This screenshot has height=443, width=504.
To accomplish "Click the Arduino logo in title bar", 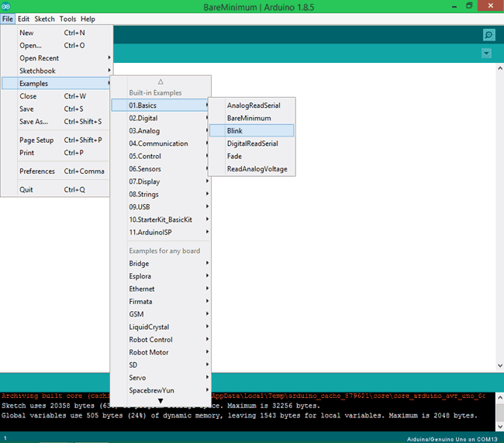I will [x=5, y=6].
